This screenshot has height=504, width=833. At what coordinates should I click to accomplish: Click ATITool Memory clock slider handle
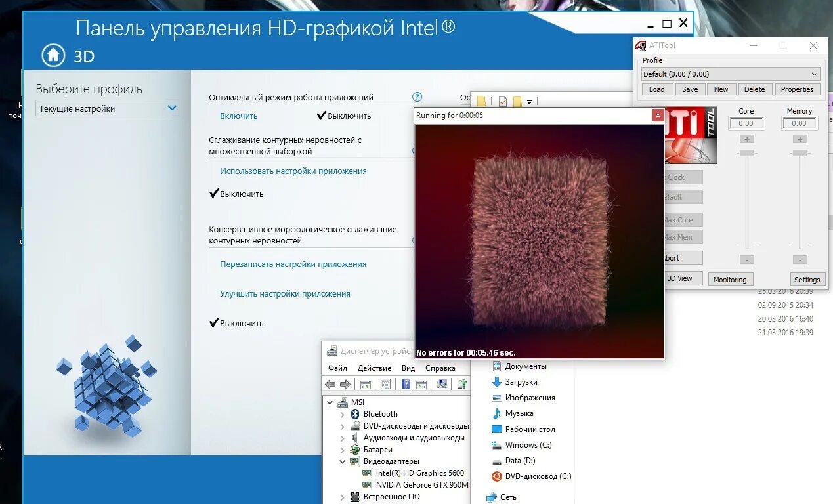click(800, 153)
